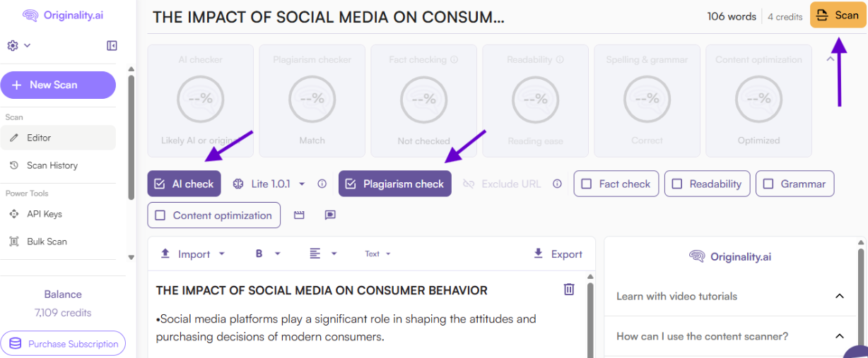Click the sidebar scrollbar down arrow
Screen dimensions: 868x358
click(131, 257)
